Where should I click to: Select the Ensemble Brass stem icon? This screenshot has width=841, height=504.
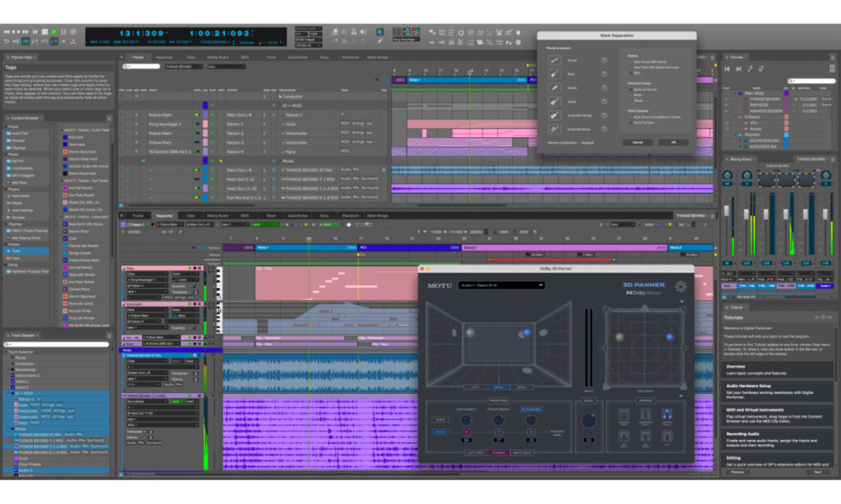click(x=554, y=129)
